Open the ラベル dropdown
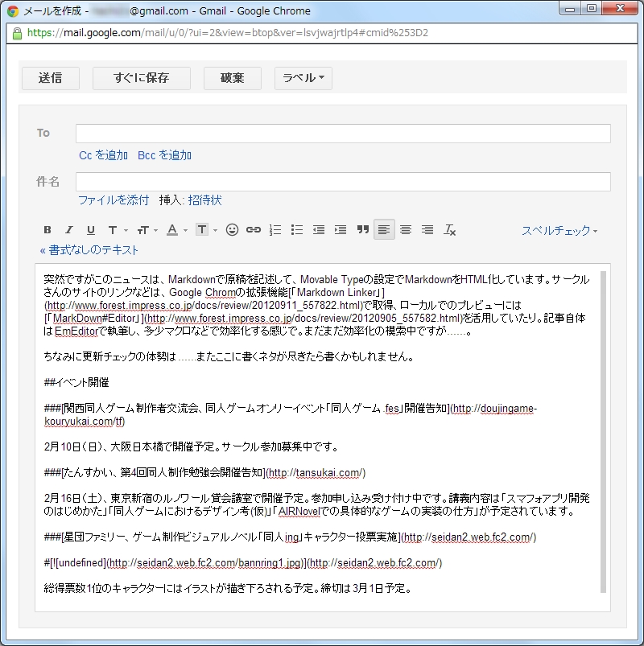The height and width of the screenshot is (646, 644). pyautogui.click(x=303, y=78)
